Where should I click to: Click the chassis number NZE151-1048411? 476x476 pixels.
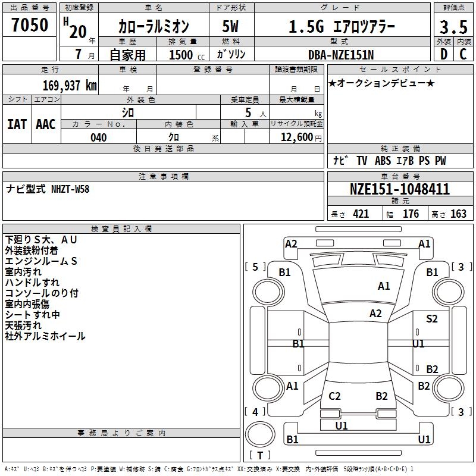(x=400, y=189)
